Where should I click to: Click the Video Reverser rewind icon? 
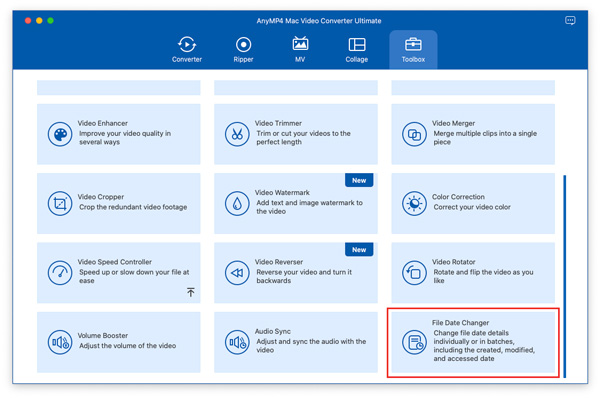tap(237, 273)
